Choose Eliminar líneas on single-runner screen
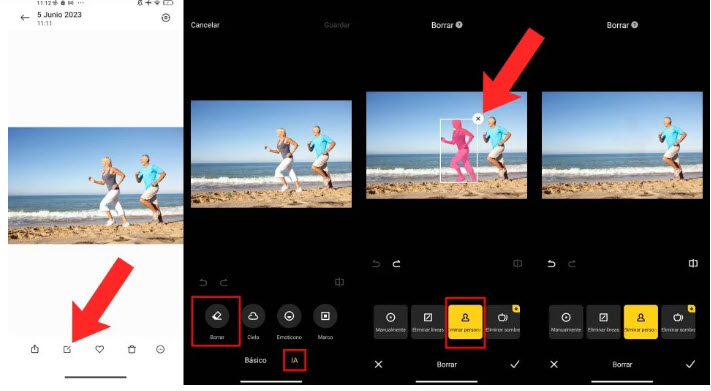This screenshot has width=711, height=391. pos(603,321)
